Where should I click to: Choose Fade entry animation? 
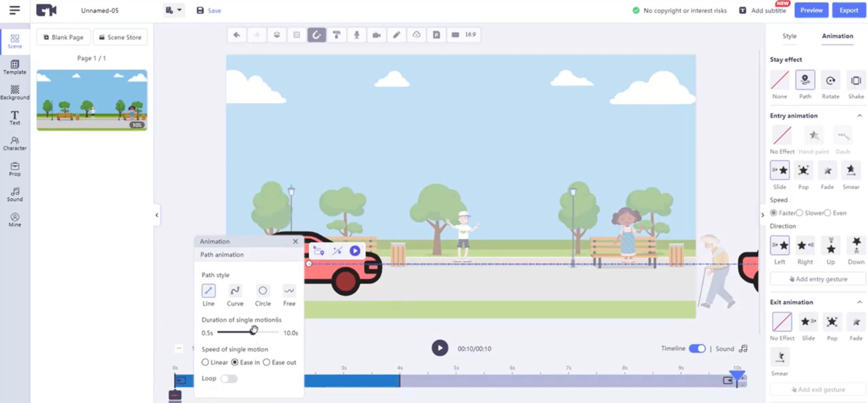pyautogui.click(x=828, y=170)
